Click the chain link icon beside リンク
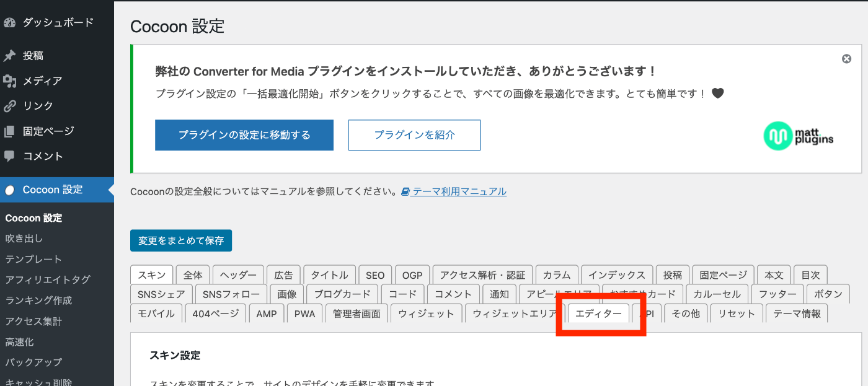 pyautogui.click(x=9, y=106)
